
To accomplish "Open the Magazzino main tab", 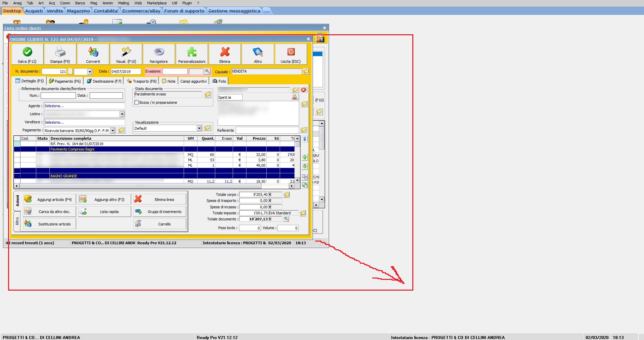I will click(78, 11).
